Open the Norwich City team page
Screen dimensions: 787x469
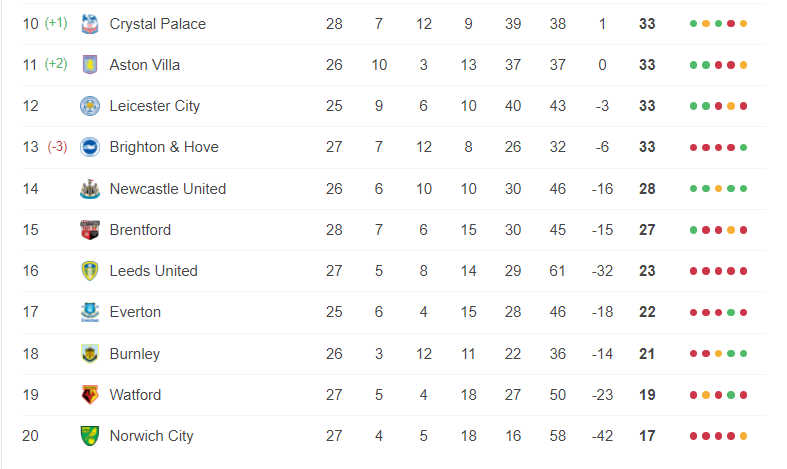click(x=151, y=436)
